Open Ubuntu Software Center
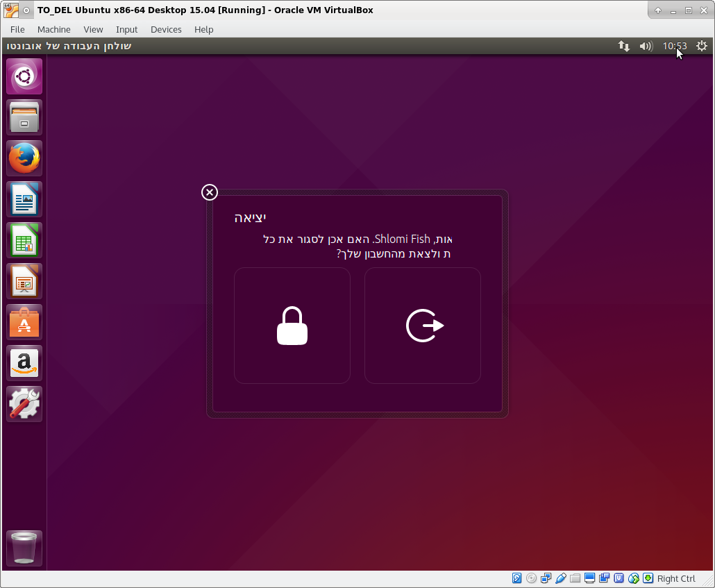The height and width of the screenshot is (588, 715). click(24, 322)
